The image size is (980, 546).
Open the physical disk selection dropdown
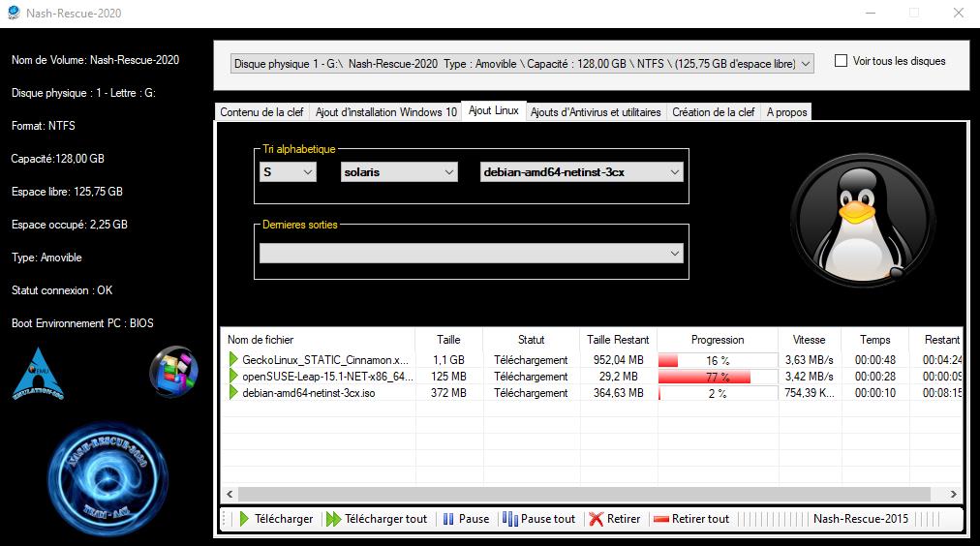point(522,63)
